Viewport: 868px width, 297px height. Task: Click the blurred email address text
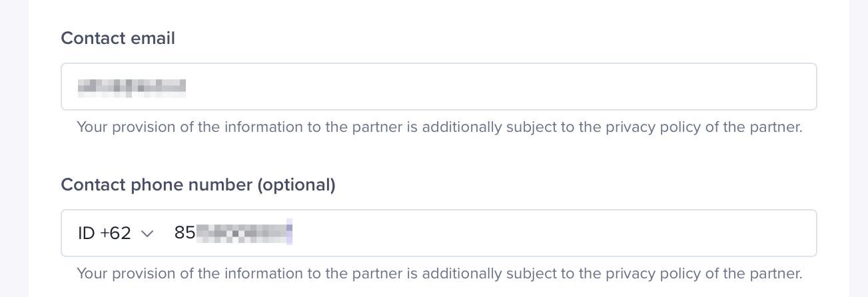pos(131,87)
